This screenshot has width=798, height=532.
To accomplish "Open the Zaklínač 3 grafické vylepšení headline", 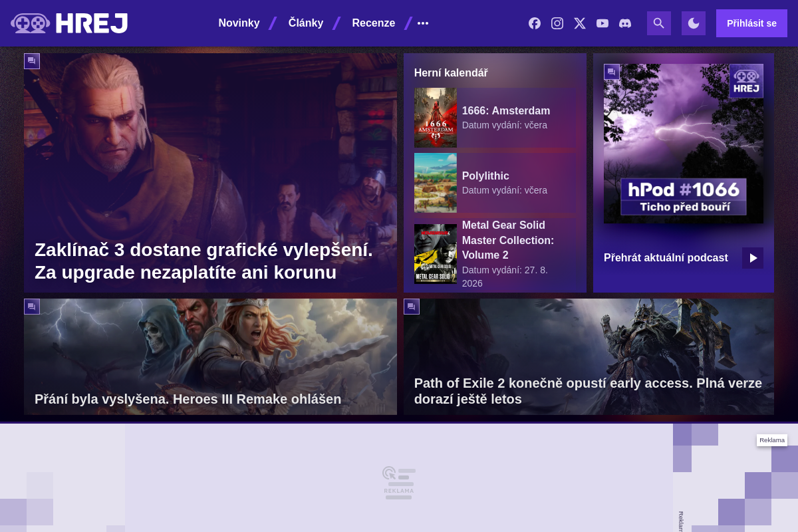I will (x=203, y=261).
